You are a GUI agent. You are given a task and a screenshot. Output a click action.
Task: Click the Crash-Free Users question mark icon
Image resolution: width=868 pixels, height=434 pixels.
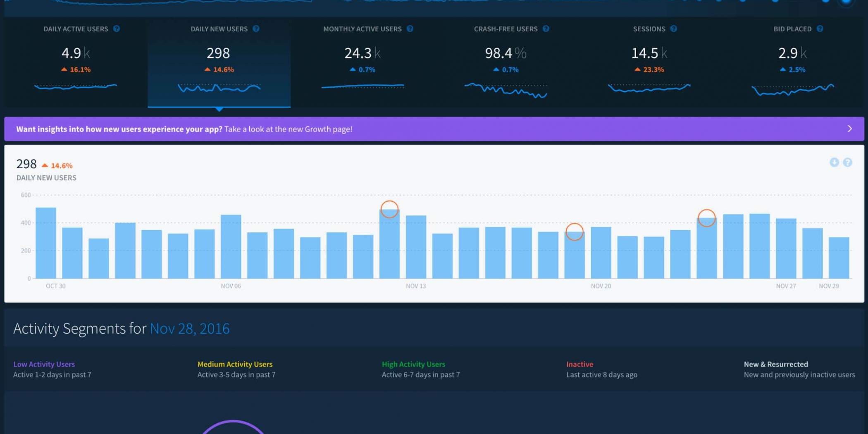click(x=546, y=29)
